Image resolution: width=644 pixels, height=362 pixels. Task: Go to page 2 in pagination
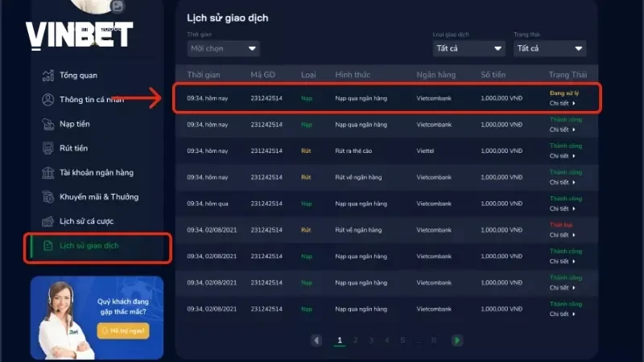[356, 340]
